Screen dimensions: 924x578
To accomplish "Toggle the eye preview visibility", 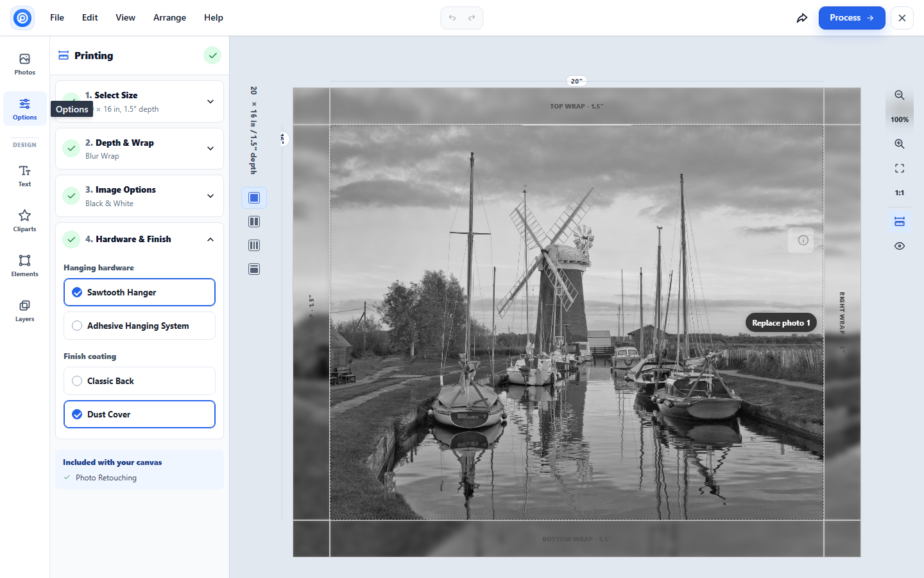I will click(900, 246).
